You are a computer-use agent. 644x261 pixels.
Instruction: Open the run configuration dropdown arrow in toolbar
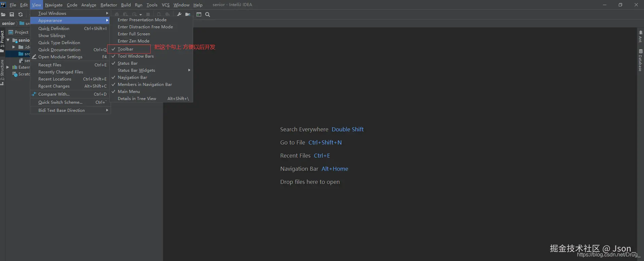141,15
